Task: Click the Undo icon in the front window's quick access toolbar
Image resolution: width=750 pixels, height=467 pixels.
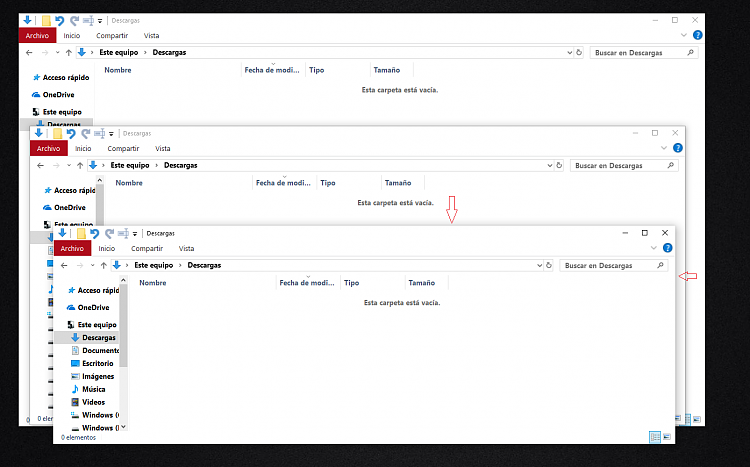Action: [95, 234]
